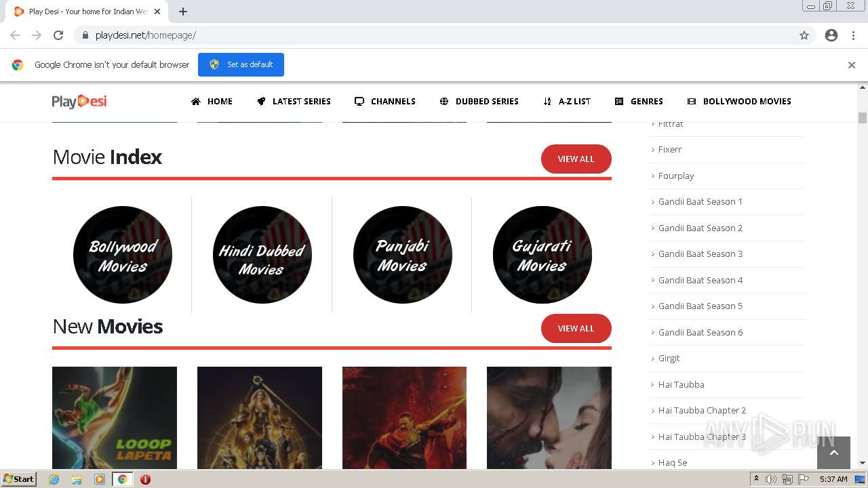Open the LATEST SERIES menu
Viewport: 868px width, 488px height.
[294, 102]
